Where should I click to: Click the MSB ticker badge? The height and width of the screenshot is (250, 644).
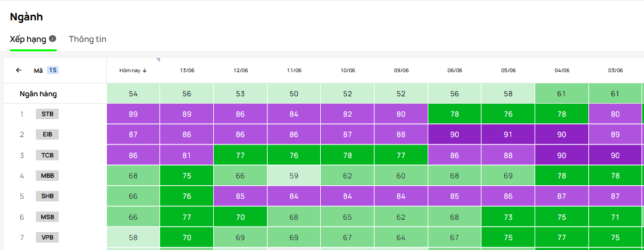pyautogui.click(x=47, y=217)
